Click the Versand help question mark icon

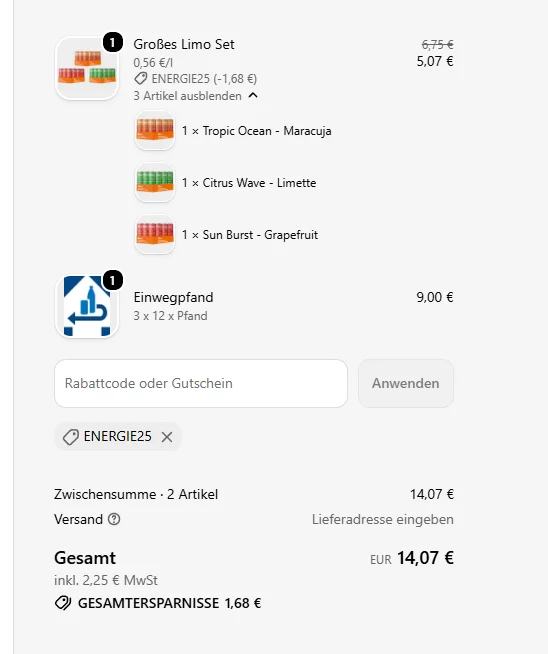pos(114,519)
